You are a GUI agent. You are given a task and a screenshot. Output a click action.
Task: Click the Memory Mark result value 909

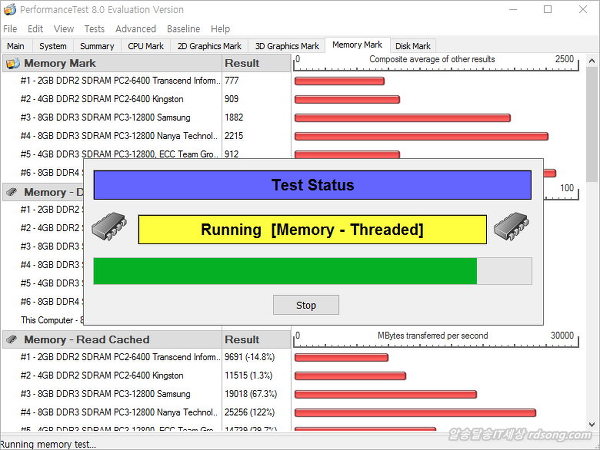pos(232,99)
